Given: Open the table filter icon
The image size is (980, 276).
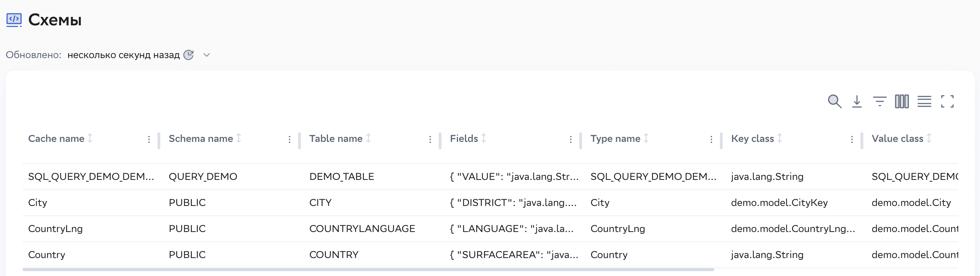Looking at the screenshot, I should point(879,101).
